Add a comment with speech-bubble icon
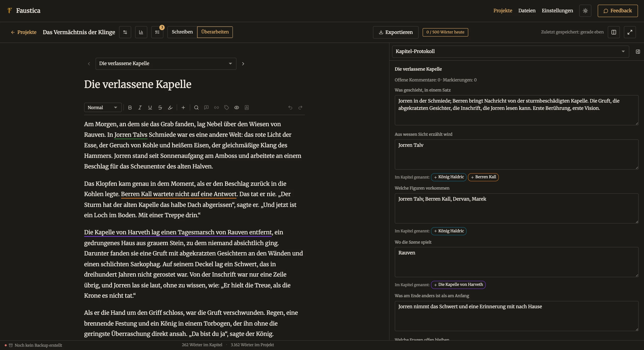The height and width of the screenshot is (350, 644). (206, 108)
